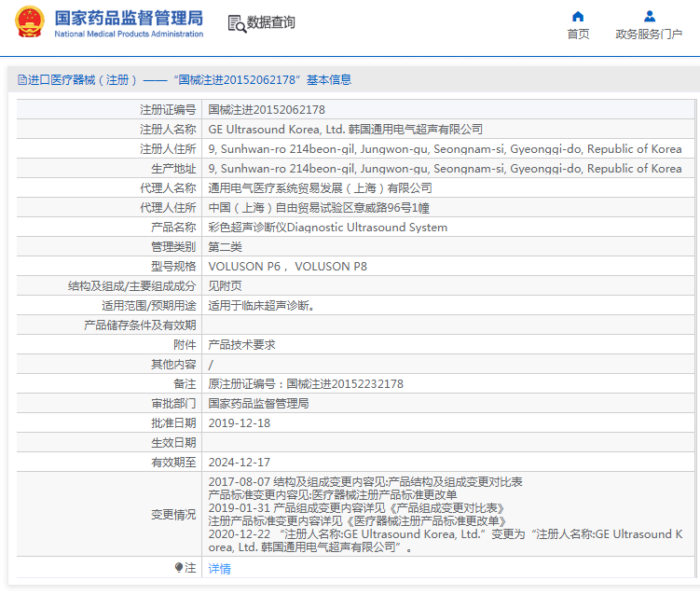Select product name 彩色超声诊断仪Diagnostic Ultrasound System
This screenshot has height=595, width=700.
tap(328, 228)
